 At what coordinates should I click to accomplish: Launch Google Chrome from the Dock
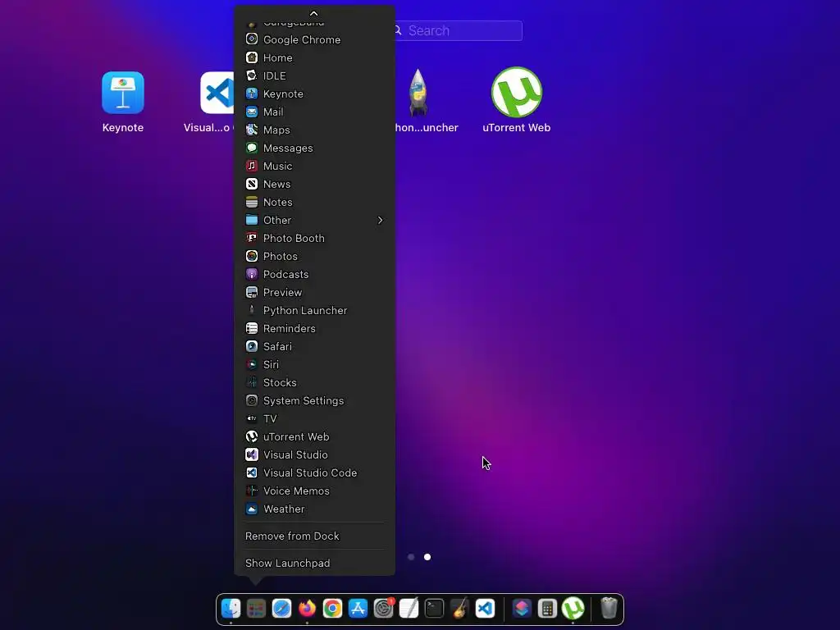[x=332, y=609]
